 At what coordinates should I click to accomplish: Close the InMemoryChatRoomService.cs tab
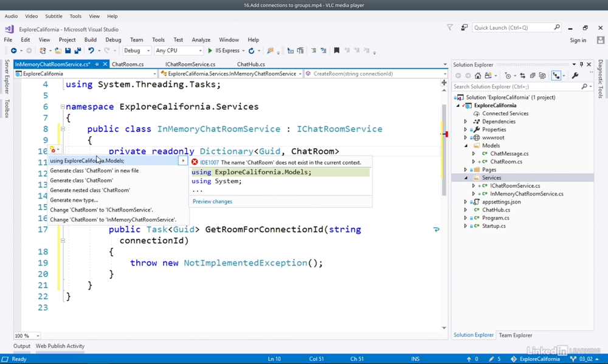[x=105, y=64]
